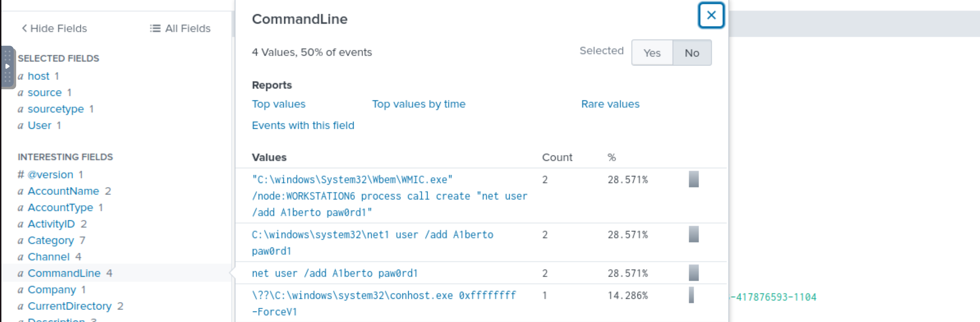Select the net user /add A1berto value

coord(335,273)
